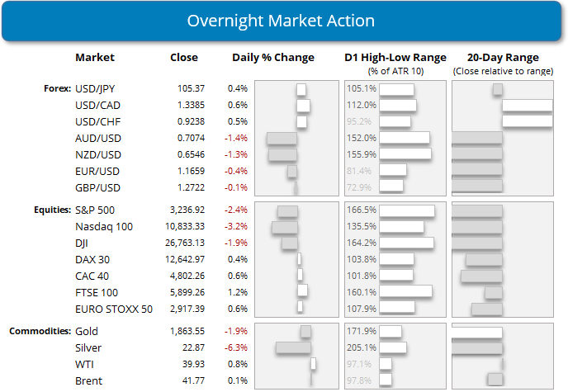The image size is (568, 392).
Task: Select the USD/JPY market row label
Action: point(93,89)
